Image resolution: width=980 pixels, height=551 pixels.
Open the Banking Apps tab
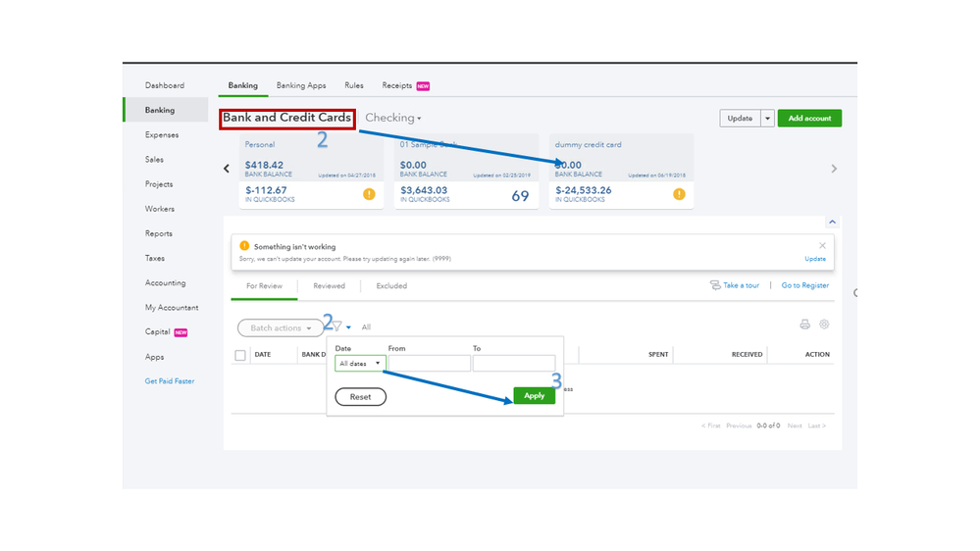301,85
